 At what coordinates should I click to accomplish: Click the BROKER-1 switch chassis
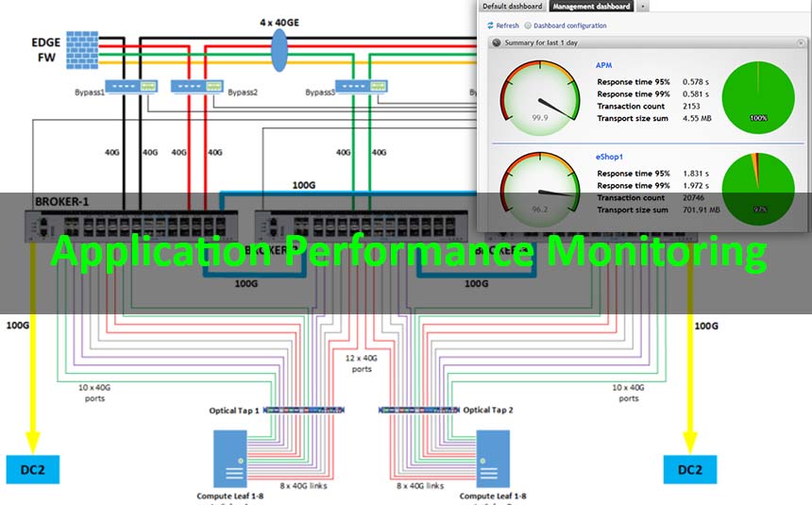click(131, 227)
